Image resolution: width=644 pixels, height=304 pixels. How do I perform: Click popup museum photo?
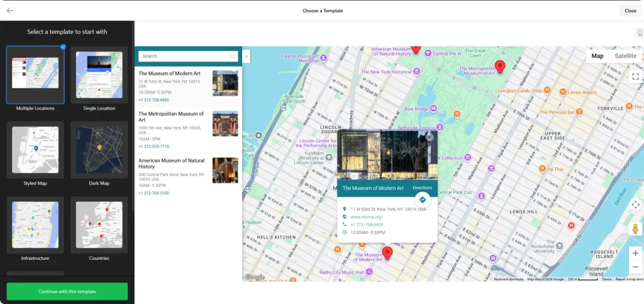(387, 154)
